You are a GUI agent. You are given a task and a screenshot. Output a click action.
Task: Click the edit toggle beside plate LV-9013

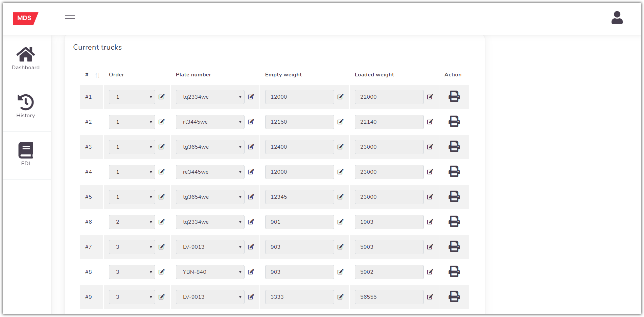pos(251,247)
